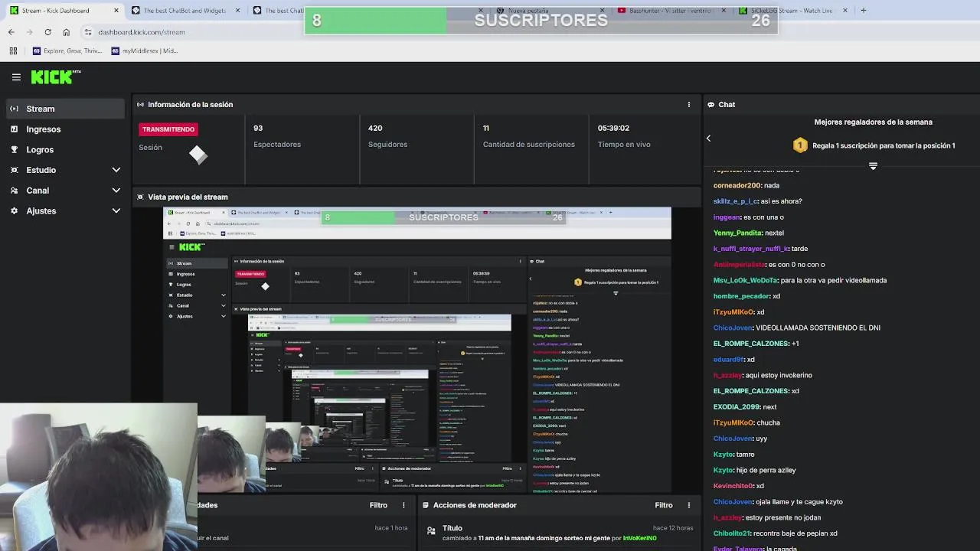Screen dimensions: 980x551
Task: Open the Filtro for moderator actions
Action: 664,505
